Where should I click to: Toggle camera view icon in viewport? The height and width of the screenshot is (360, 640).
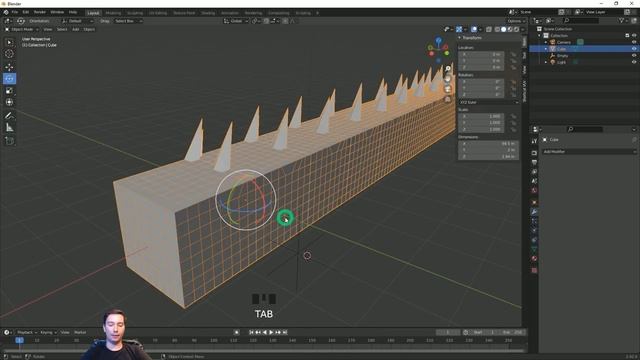pyautogui.click(x=448, y=89)
